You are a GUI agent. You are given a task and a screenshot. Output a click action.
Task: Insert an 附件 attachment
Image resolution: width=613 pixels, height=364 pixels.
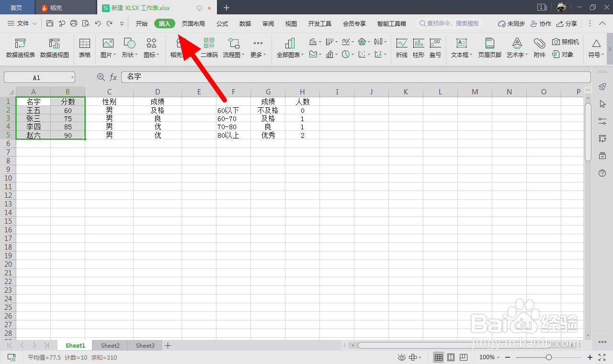(x=540, y=48)
